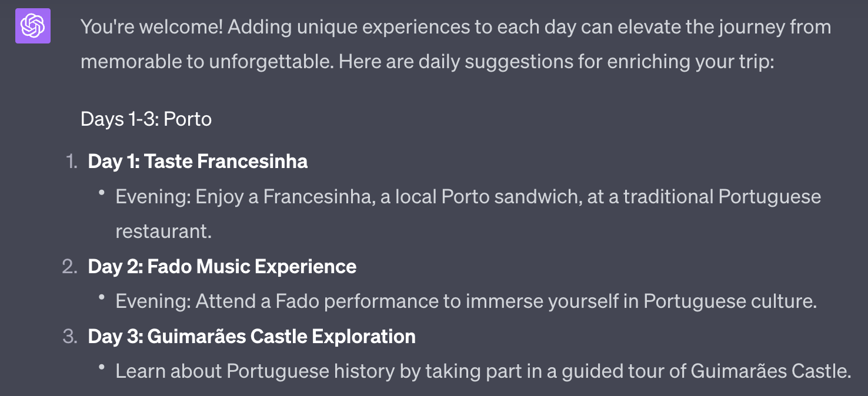Click "Guimarães Castle." ending the last line

pos(770,371)
